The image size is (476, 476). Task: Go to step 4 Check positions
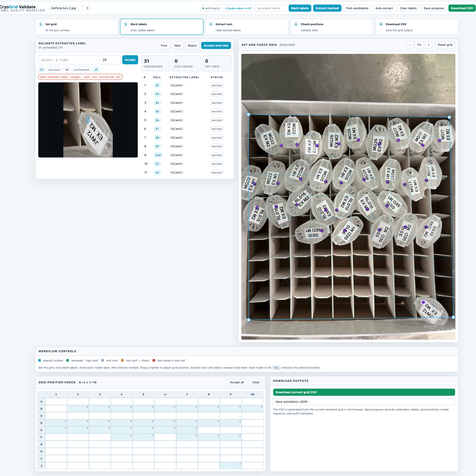point(332,27)
